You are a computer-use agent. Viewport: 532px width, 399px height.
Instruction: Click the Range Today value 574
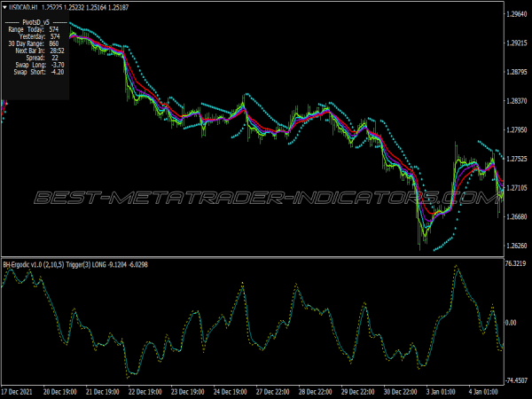pyautogui.click(x=54, y=29)
